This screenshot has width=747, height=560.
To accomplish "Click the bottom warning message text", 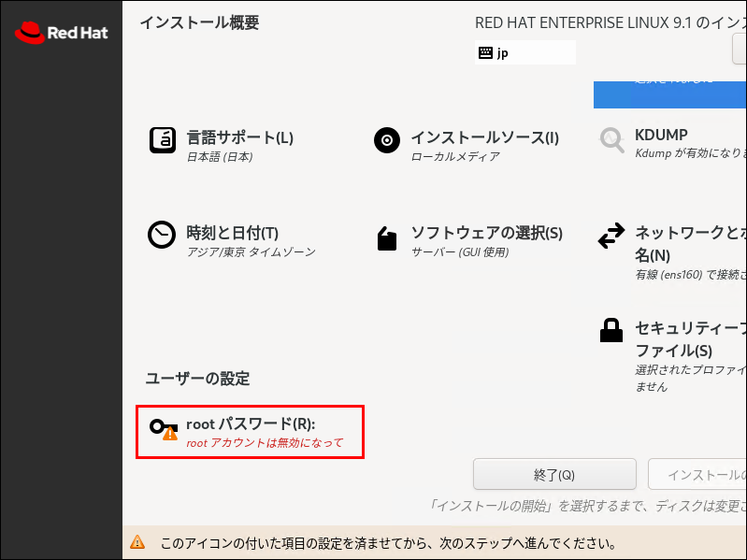I will pyautogui.click(x=388, y=543).
